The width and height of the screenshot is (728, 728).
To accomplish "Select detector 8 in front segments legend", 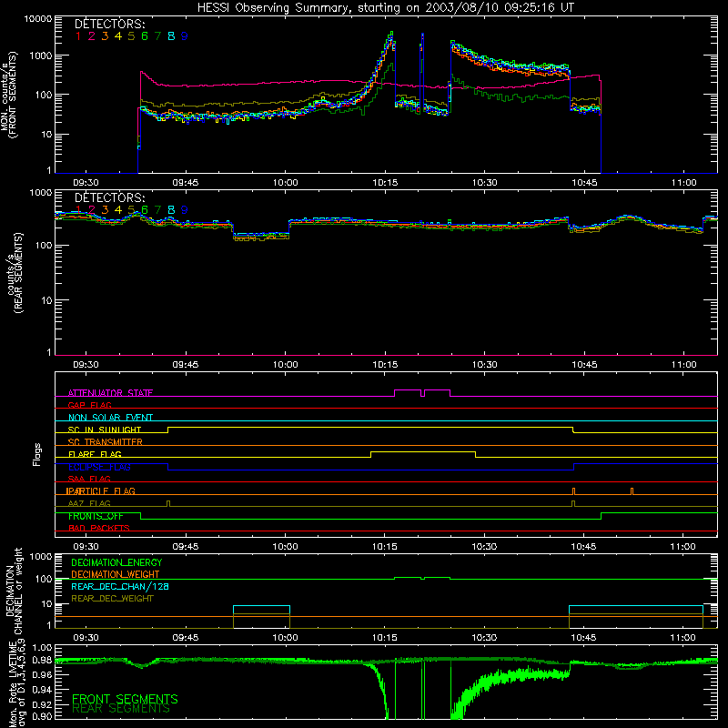I will click(171, 36).
